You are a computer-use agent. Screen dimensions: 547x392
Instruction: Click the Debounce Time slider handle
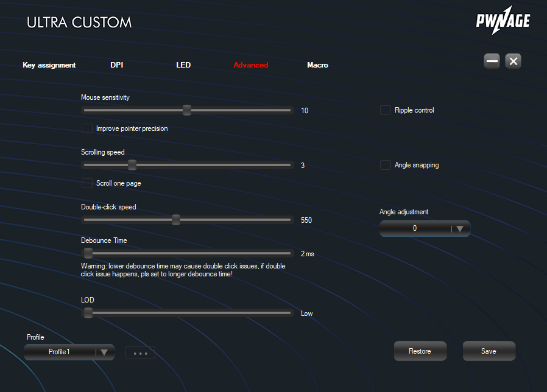[x=88, y=253]
